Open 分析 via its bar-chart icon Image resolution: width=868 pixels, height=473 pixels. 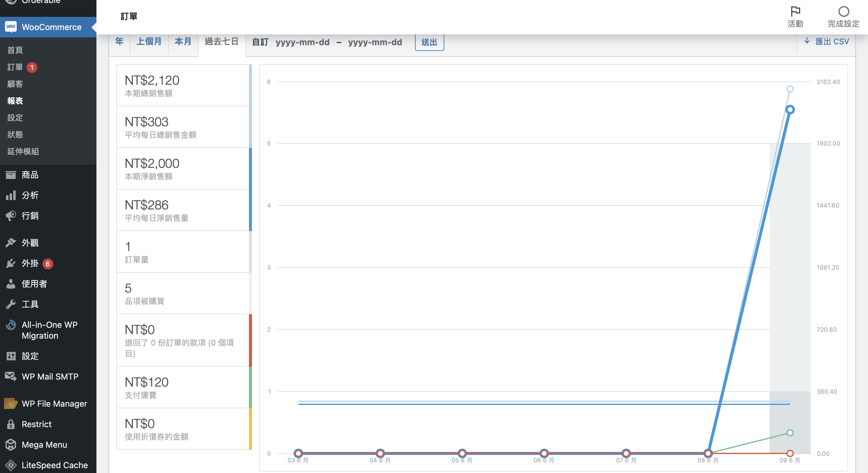point(11,196)
